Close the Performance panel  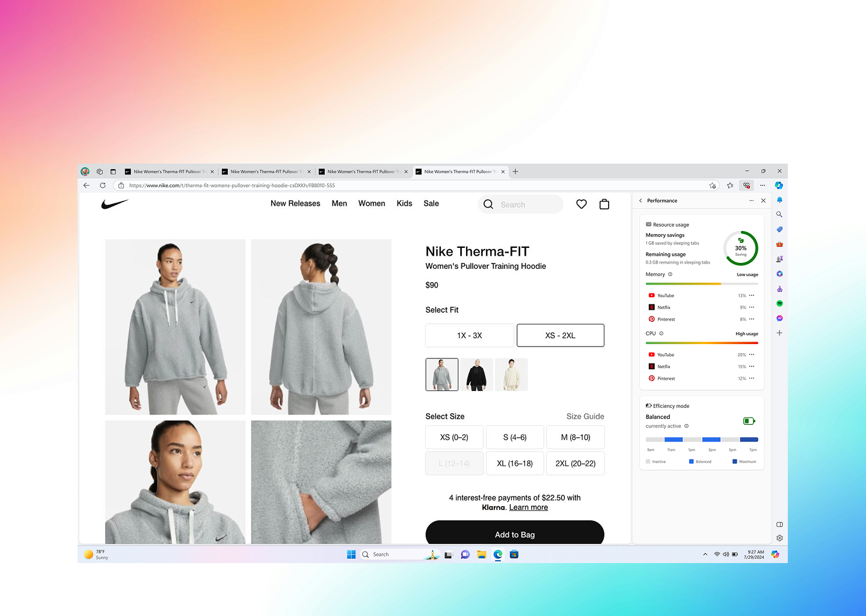tap(763, 201)
